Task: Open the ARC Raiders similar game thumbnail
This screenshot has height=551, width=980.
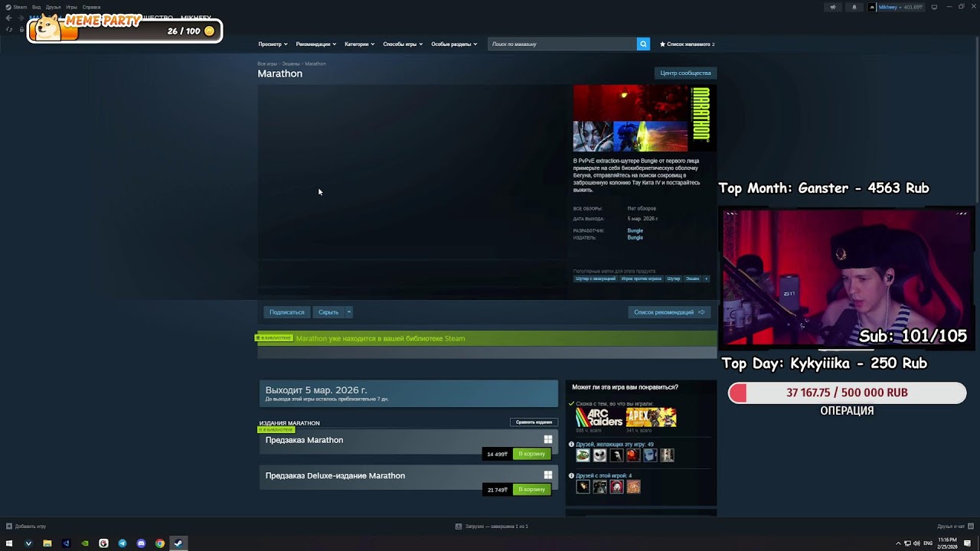Action: coord(599,417)
